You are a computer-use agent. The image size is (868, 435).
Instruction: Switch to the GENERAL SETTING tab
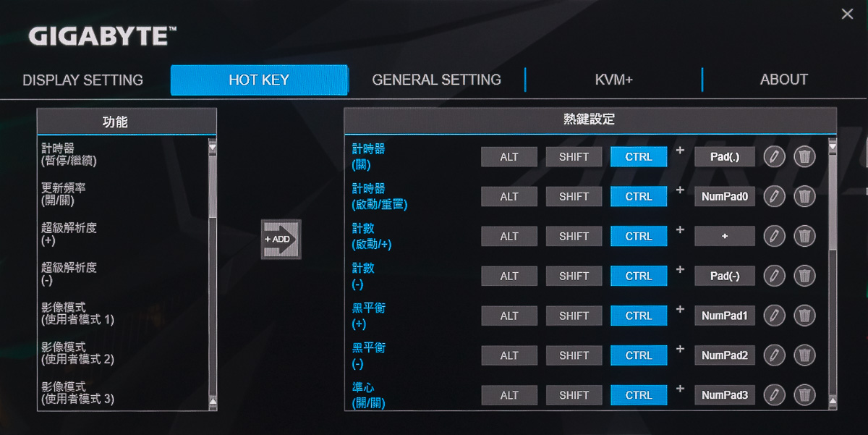(436, 80)
